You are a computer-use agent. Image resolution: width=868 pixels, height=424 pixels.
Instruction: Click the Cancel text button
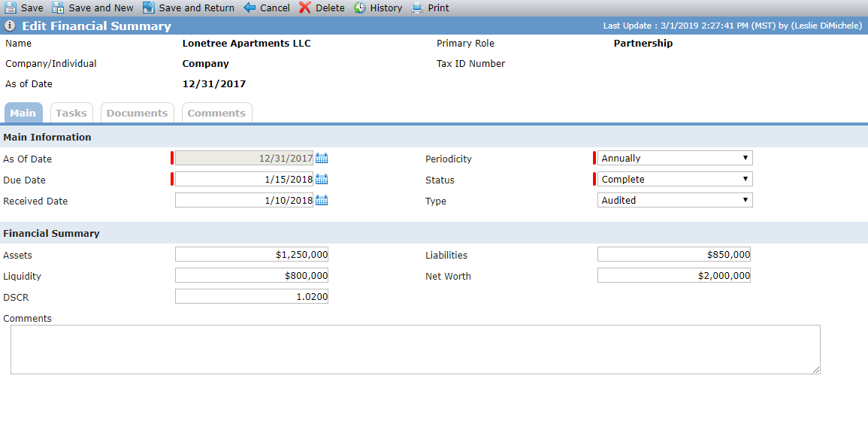pyautogui.click(x=275, y=8)
